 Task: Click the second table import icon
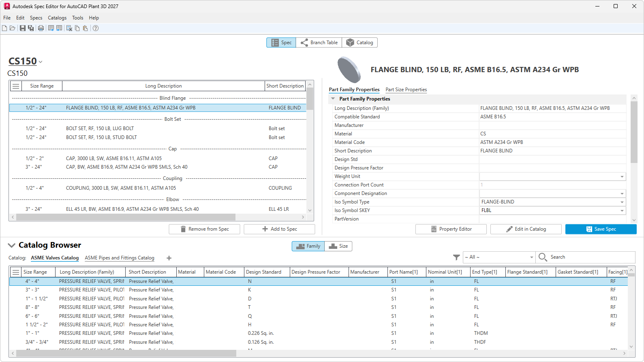tap(59, 28)
